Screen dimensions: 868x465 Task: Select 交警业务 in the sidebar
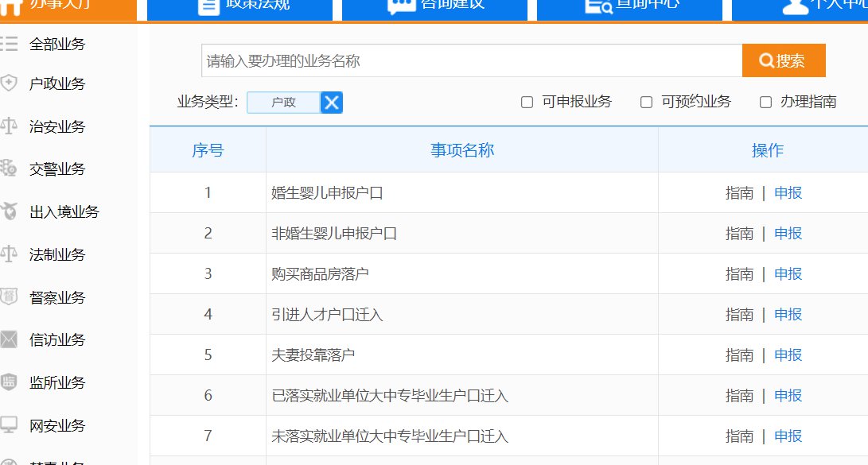tap(57, 169)
